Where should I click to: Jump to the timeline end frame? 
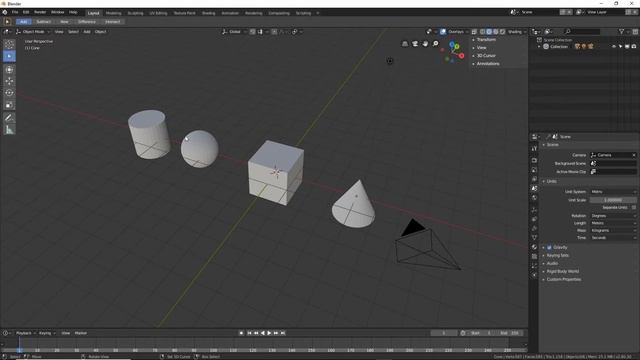point(283,333)
